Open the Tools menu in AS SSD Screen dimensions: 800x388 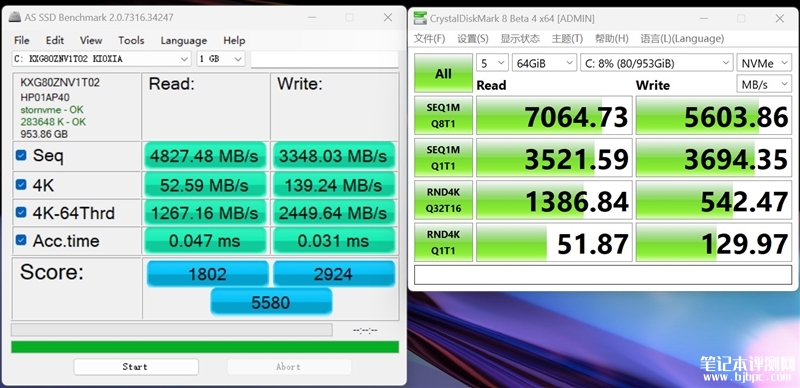131,40
